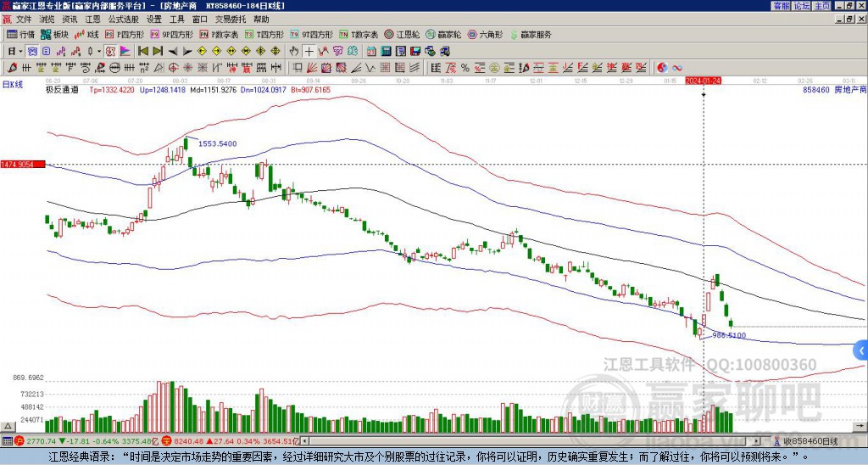Click the 1474.9054 price label
This screenshot has height=465, width=868.
[23, 165]
